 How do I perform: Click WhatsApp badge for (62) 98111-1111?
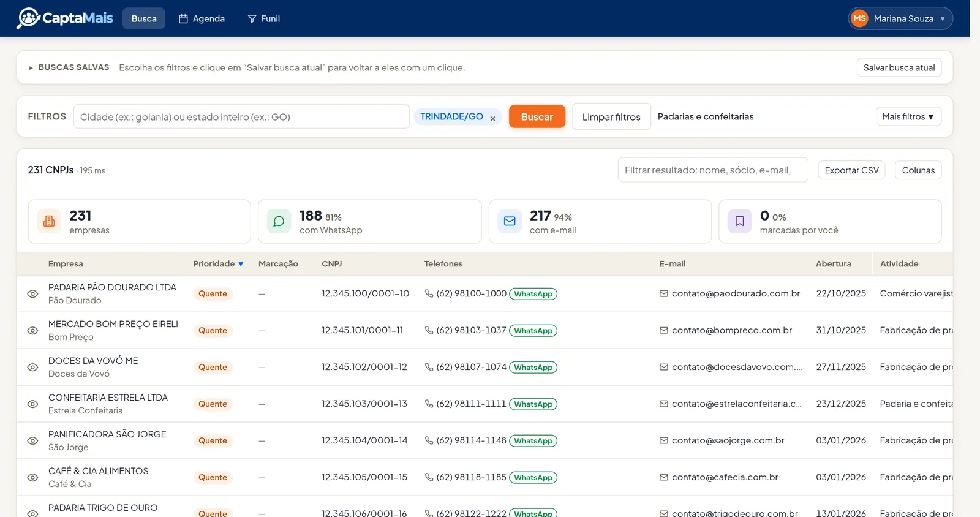533,404
